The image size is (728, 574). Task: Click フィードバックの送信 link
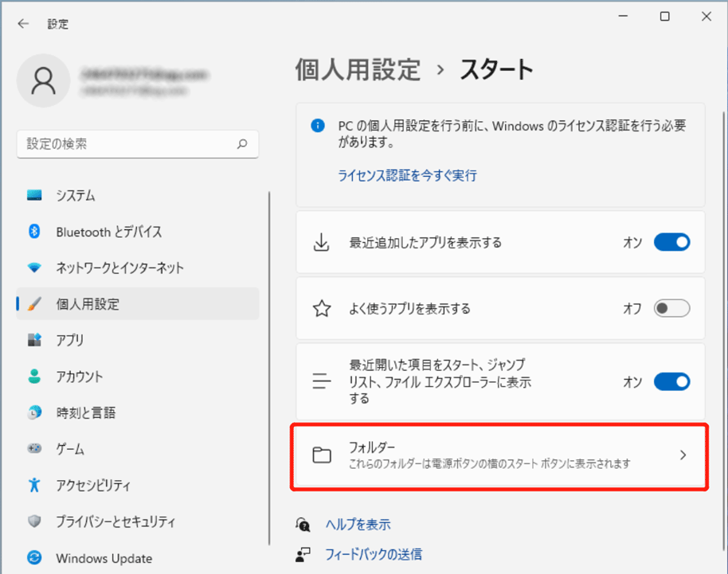(x=374, y=554)
